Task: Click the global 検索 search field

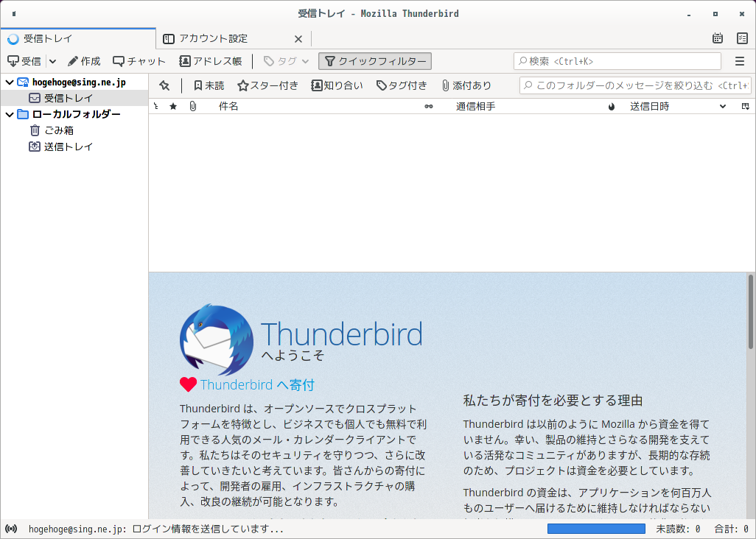Action: pos(617,61)
